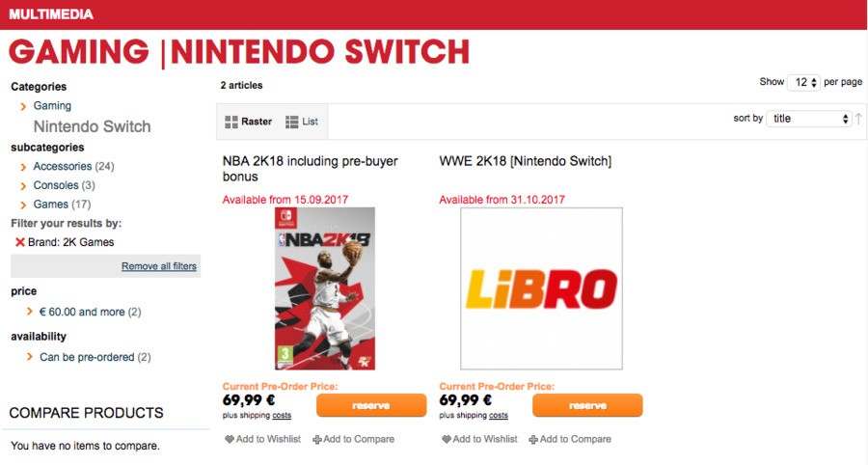The height and width of the screenshot is (465, 868).
Task: Add NBA 2K18 to Wishlist
Action: (x=263, y=439)
